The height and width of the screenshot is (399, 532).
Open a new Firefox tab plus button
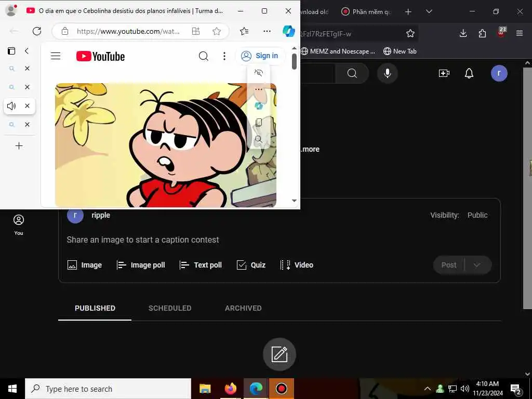tap(408, 12)
